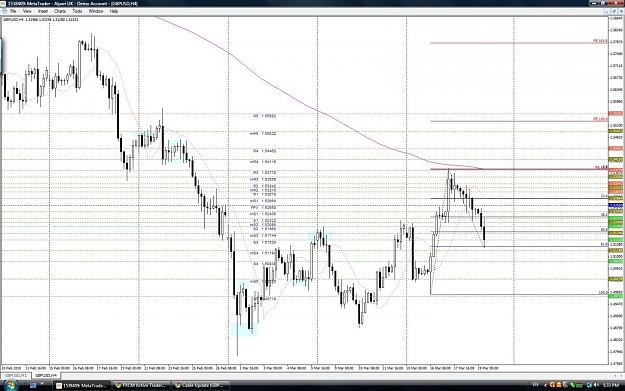Click the 100.0 Fibonacci retracement base label

tap(603, 293)
